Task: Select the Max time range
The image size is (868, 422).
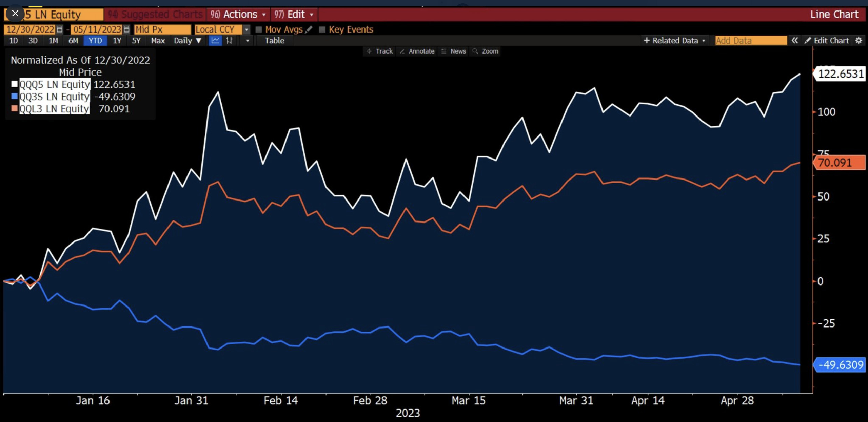Action: tap(158, 41)
